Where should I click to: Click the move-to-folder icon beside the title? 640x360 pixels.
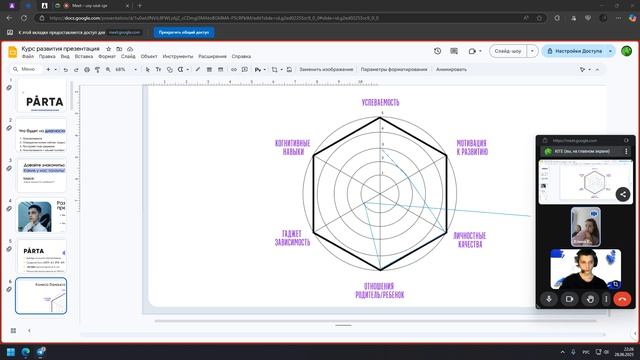tap(119, 49)
